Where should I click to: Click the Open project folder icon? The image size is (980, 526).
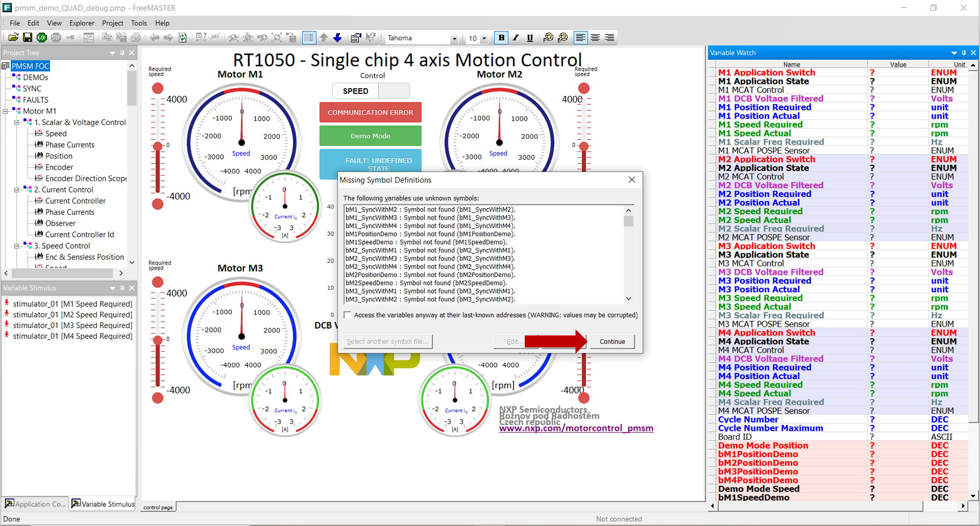[x=13, y=38]
